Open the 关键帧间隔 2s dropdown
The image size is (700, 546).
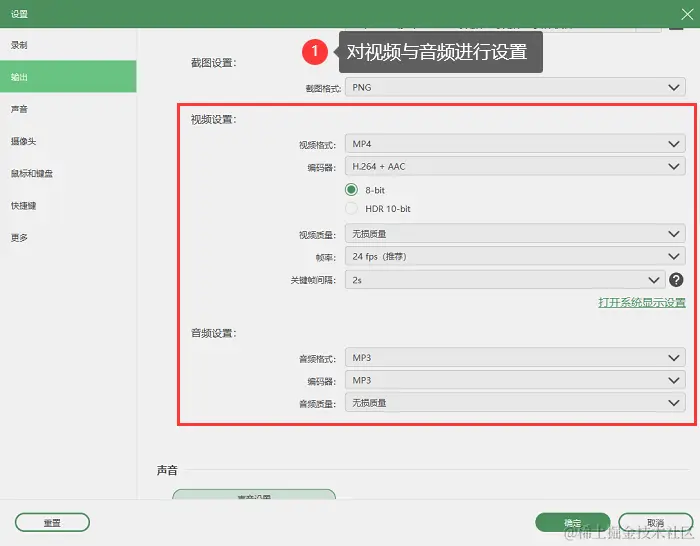click(x=505, y=280)
